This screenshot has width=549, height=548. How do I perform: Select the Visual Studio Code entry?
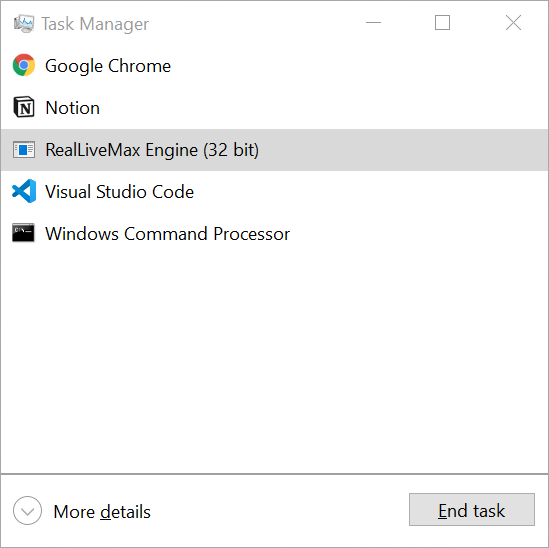point(274,192)
